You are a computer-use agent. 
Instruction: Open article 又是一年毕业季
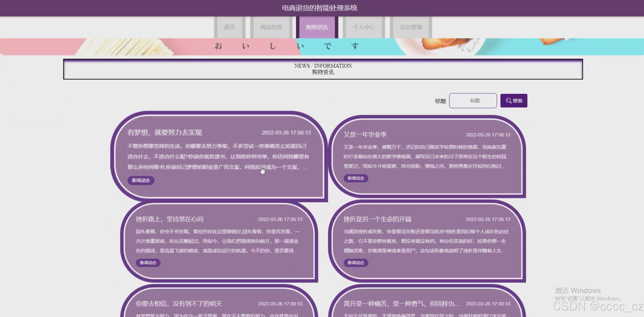coord(365,134)
